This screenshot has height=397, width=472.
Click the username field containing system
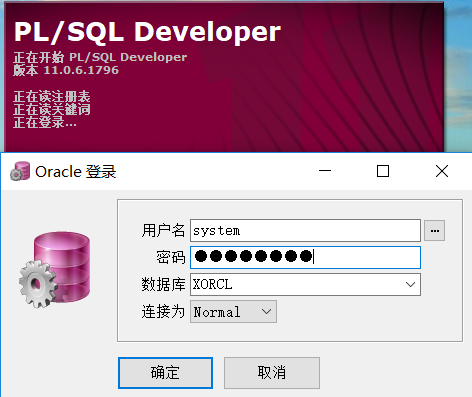pyautogui.click(x=305, y=230)
